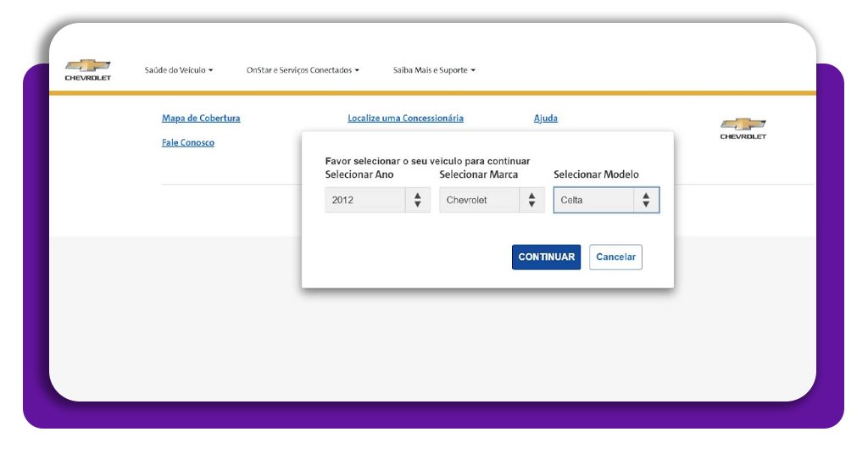Screen dimensions: 868x454
Task: Click the arrows icon on the year selector
Action: coord(417,200)
